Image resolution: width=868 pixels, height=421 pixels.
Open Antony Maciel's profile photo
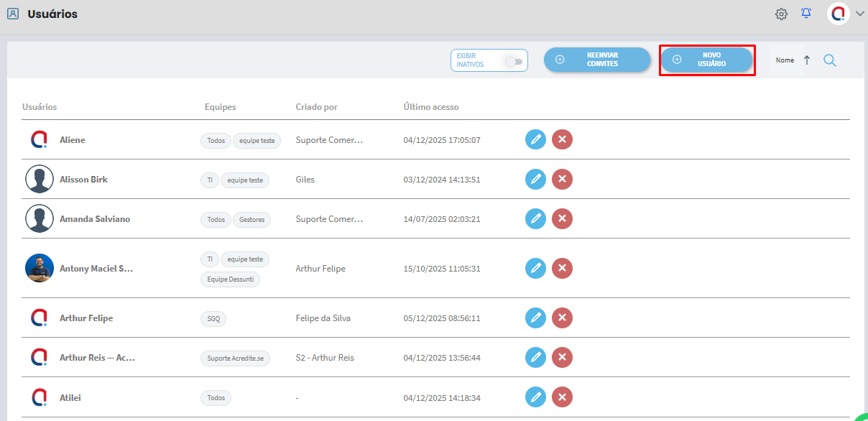pyautogui.click(x=40, y=268)
